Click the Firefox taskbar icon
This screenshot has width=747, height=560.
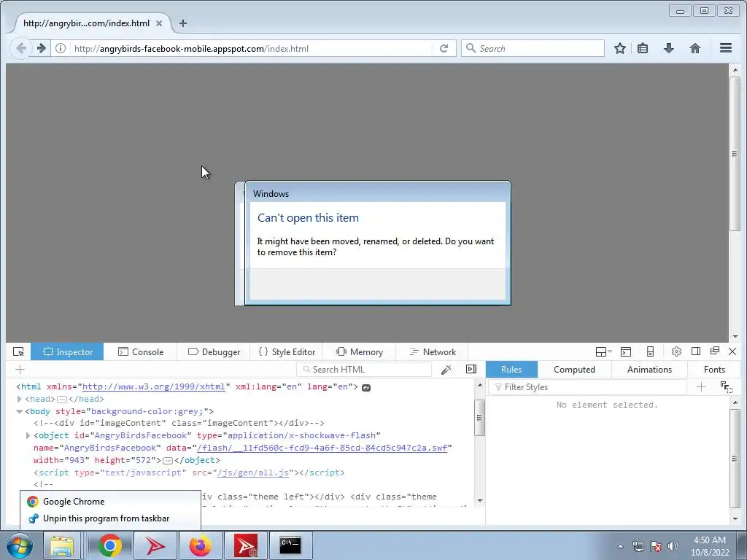(201, 545)
